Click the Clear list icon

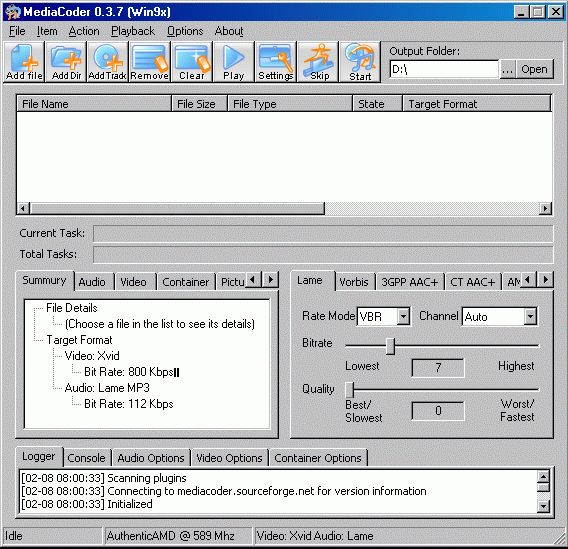click(192, 62)
